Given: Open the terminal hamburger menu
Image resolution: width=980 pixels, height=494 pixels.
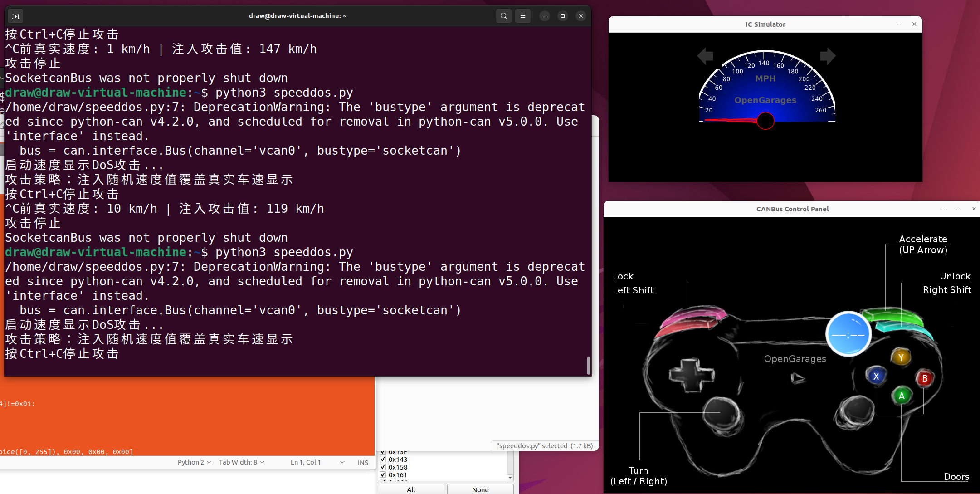Looking at the screenshot, I should (x=523, y=16).
